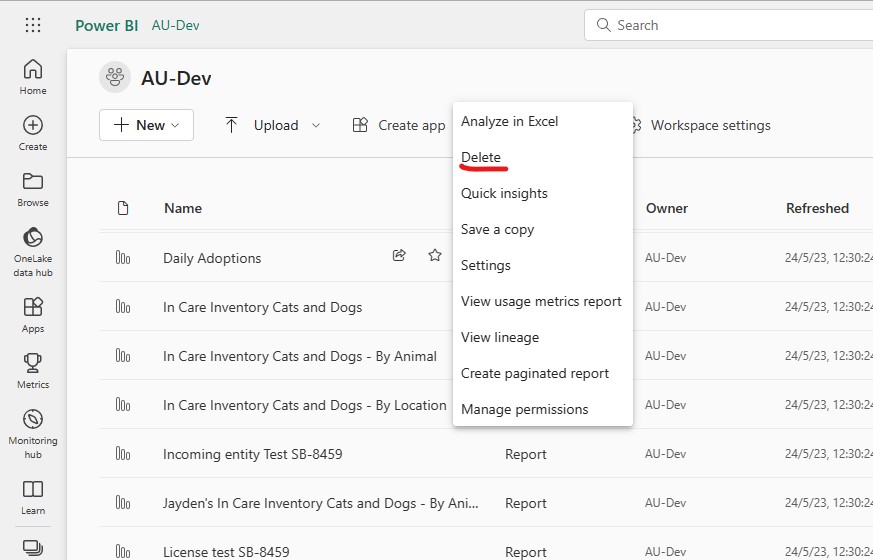Open Incoming entity Test SB-8459 report
Screen dimensions: 873x560
(x=253, y=454)
